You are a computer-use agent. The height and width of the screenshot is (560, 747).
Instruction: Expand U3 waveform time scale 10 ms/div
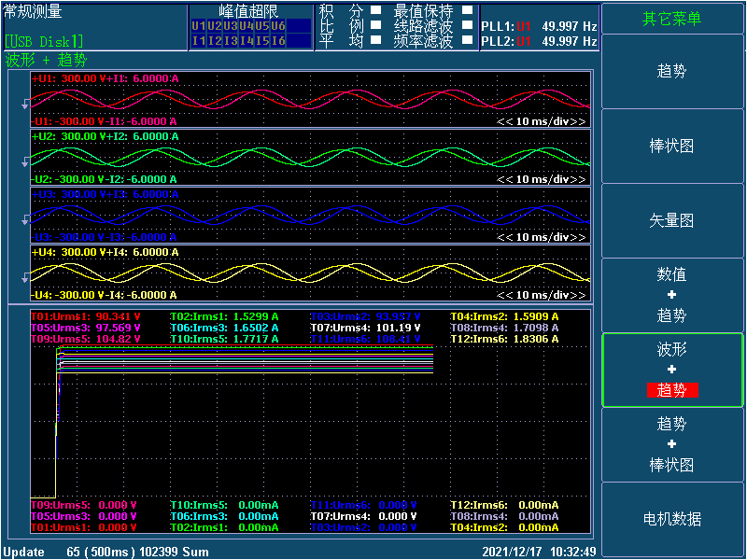(x=542, y=237)
